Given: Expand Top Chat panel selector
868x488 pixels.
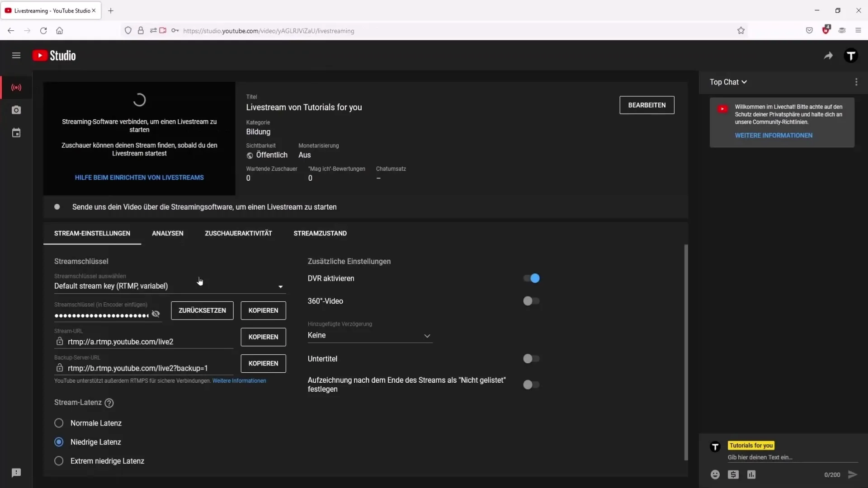Looking at the screenshot, I should [x=728, y=82].
